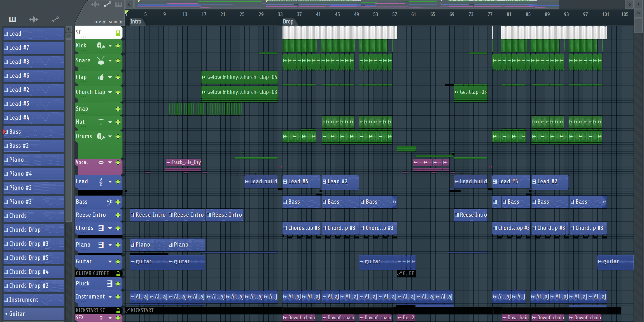This screenshot has height=322, width=644.
Task: Click the Bass track bass clef icon
Action: tap(110, 202)
